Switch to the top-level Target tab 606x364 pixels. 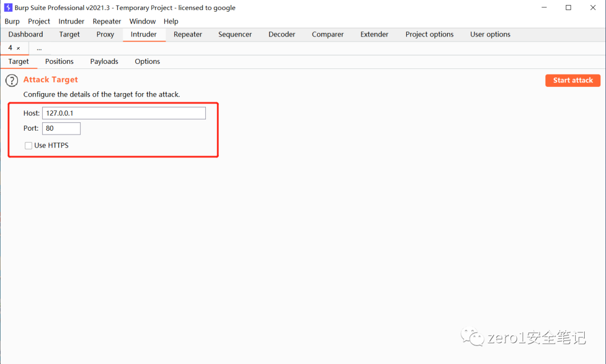coord(69,34)
